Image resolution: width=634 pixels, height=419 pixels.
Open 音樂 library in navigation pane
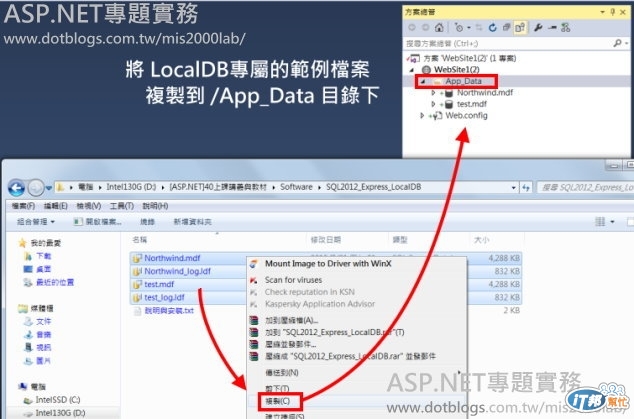(x=44, y=334)
